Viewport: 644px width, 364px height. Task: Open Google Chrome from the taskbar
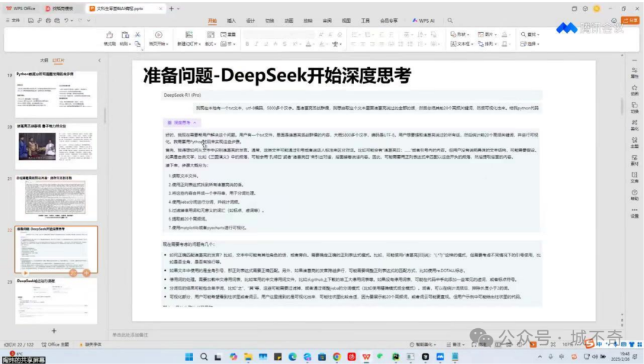point(337,357)
